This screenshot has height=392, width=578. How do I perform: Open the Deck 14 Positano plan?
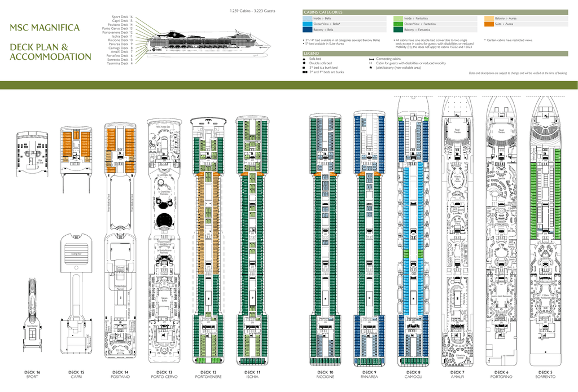point(120,241)
